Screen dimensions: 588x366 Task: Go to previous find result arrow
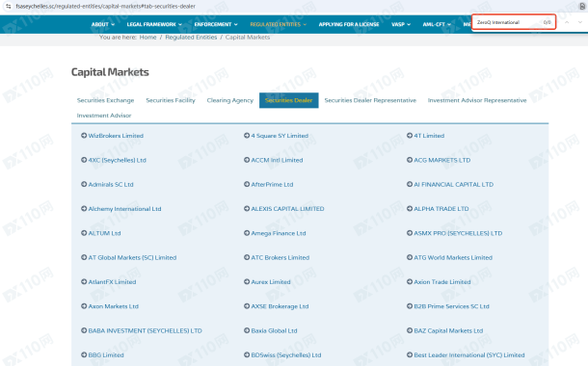click(x=567, y=22)
